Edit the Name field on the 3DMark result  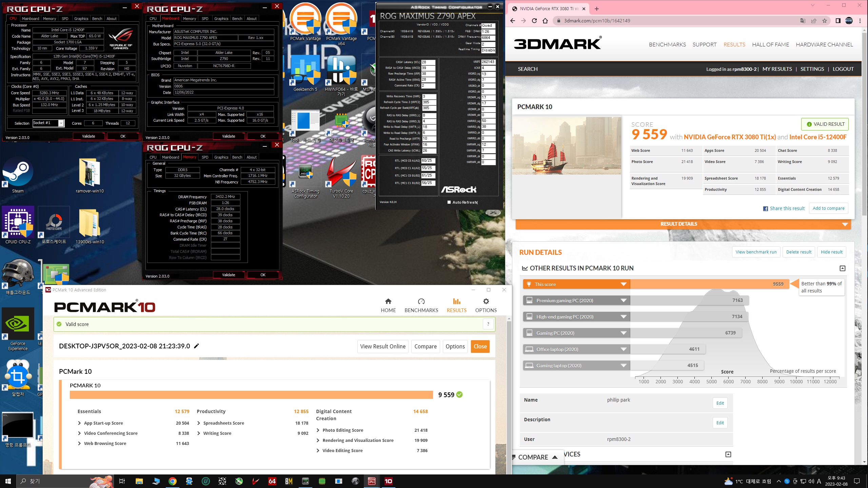point(720,403)
